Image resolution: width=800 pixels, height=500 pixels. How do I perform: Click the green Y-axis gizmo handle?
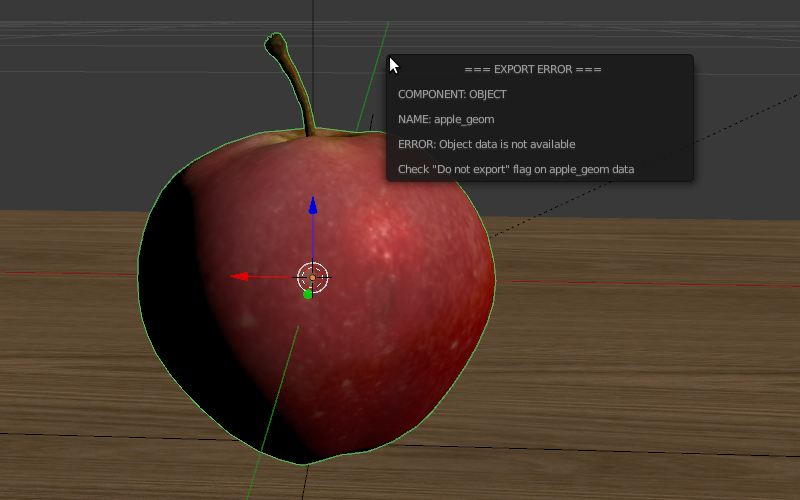pyautogui.click(x=308, y=294)
